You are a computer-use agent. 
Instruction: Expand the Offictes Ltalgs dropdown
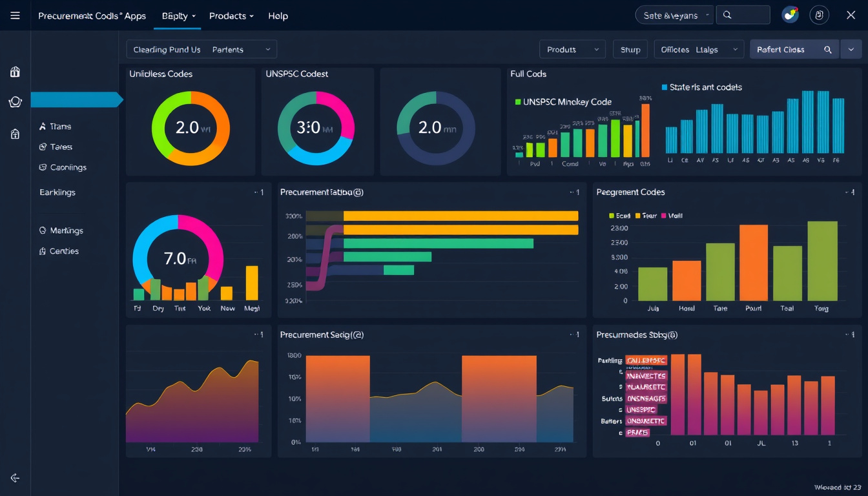pos(698,50)
